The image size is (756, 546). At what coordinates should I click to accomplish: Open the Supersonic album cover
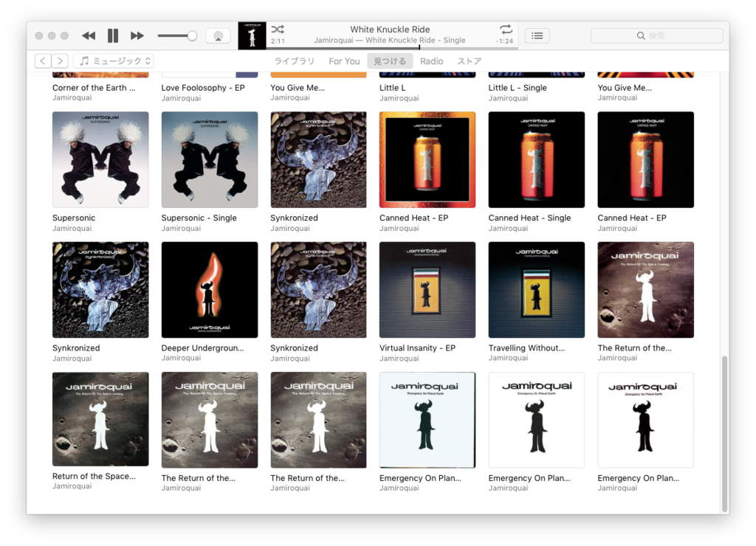pyautogui.click(x=100, y=159)
